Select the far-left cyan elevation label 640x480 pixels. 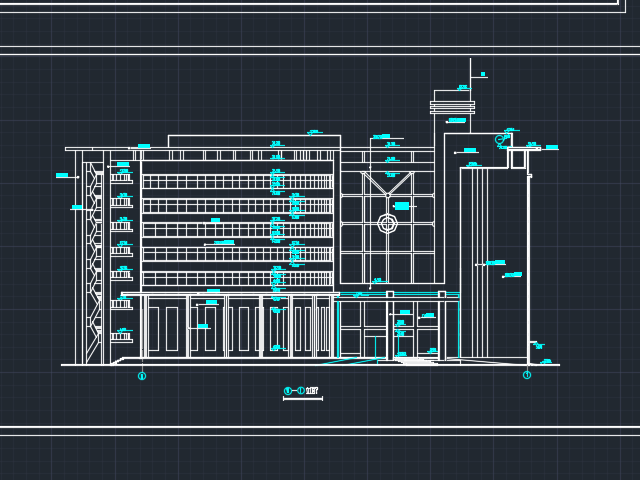pyautogui.click(x=62, y=176)
